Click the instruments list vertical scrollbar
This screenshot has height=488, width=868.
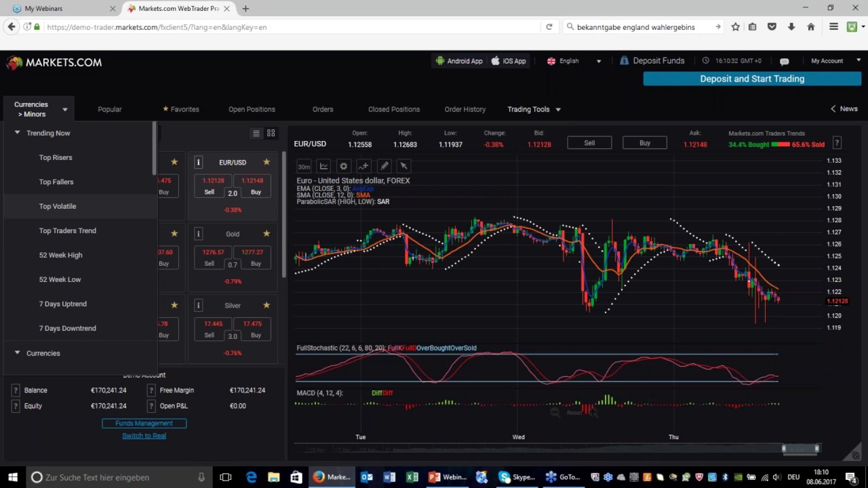coord(284,215)
